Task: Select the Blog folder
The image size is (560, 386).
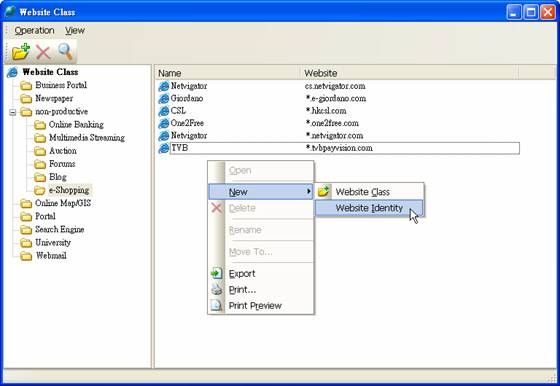Action: click(x=58, y=177)
